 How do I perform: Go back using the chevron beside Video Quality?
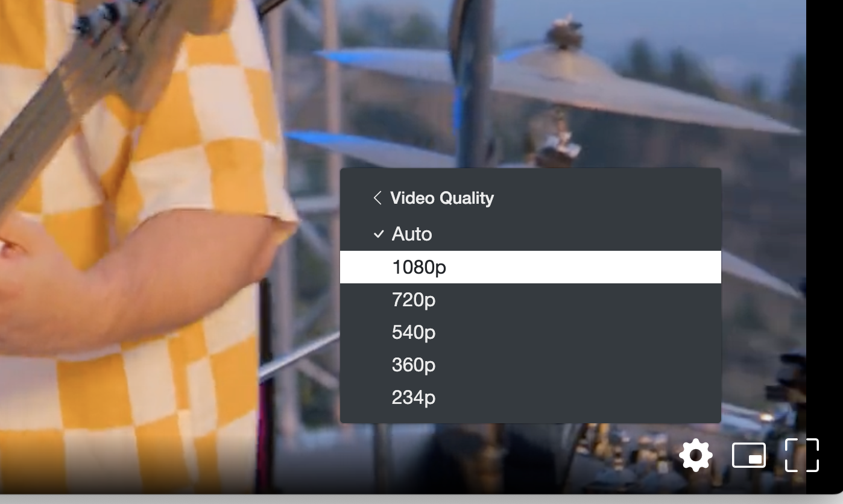coord(377,198)
